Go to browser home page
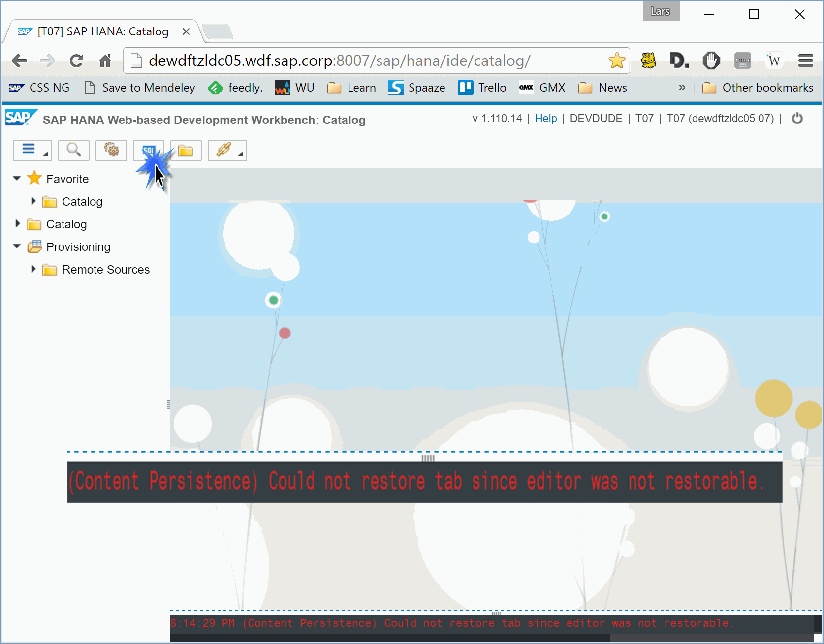The height and width of the screenshot is (644, 824). [x=105, y=61]
